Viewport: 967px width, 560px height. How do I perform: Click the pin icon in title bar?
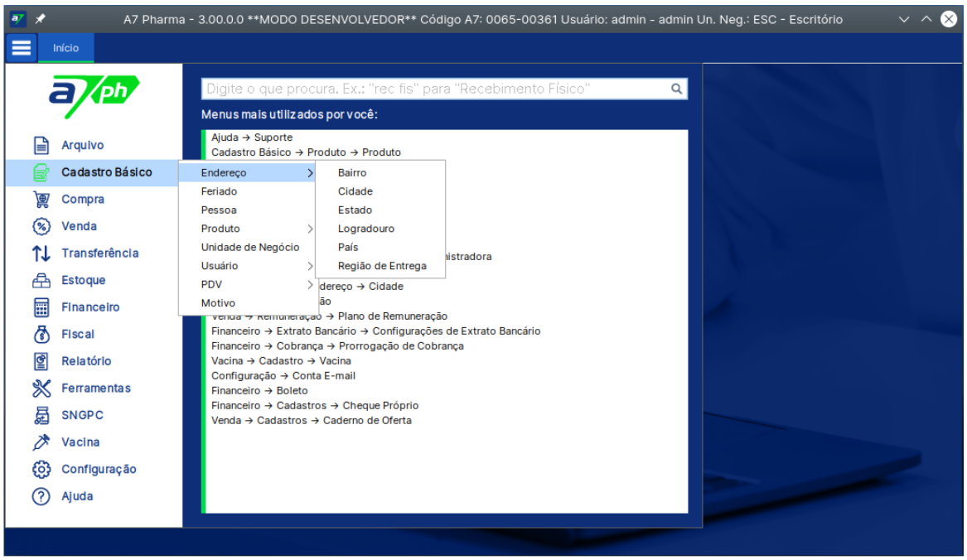[x=41, y=19]
